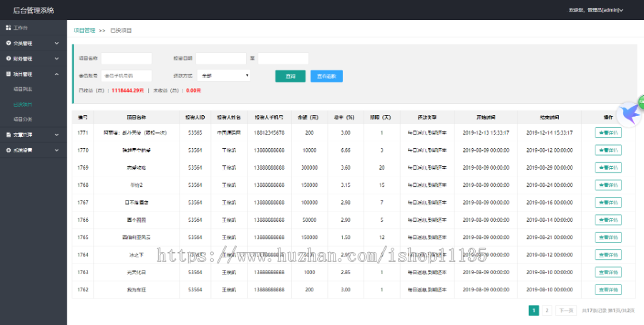Viewport: 644px width, 325px height.
Task: Open the 还款方式 dropdown showing 全部
Action: 224,76
